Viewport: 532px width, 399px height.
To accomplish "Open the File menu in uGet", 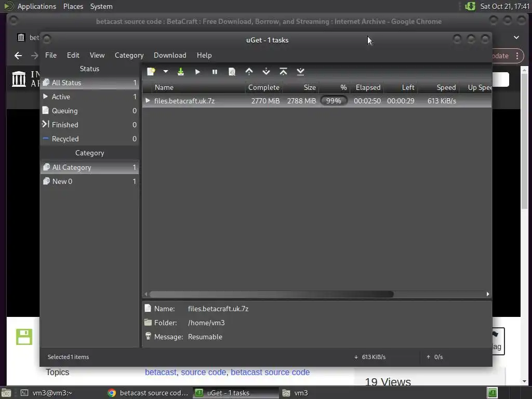I will click(x=51, y=55).
